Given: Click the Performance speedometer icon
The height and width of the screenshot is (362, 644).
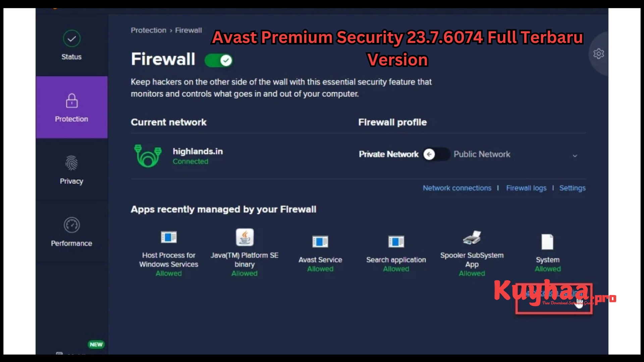Looking at the screenshot, I should point(71,225).
